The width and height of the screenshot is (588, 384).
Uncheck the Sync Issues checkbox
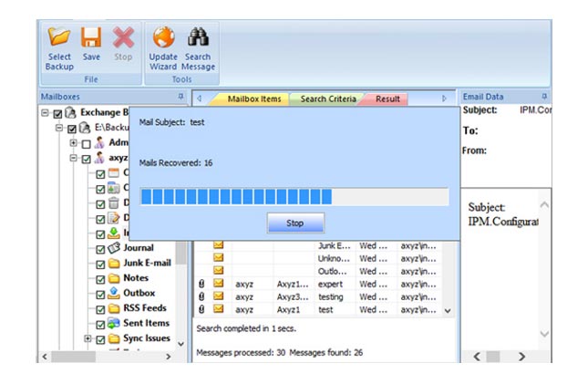pos(100,339)
